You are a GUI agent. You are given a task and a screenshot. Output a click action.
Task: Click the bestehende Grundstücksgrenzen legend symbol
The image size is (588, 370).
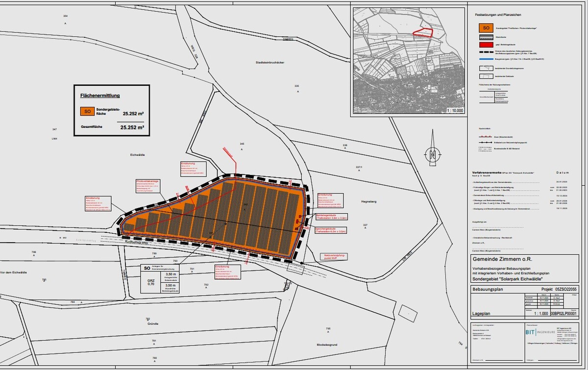point(486,68)
